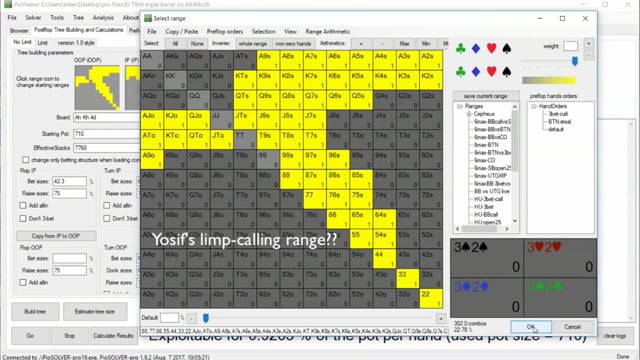Check Add allin under Flop OOP
This screenshot has width=640, height=360.
point(23,282)
